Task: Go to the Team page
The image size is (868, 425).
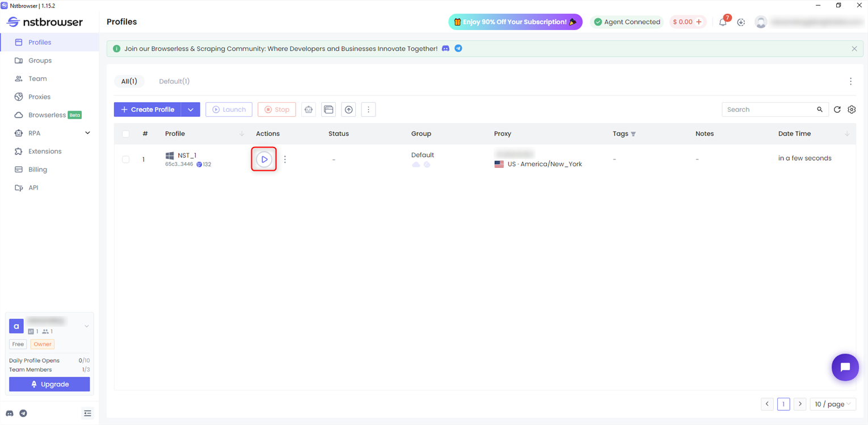Action: [49, 78]
